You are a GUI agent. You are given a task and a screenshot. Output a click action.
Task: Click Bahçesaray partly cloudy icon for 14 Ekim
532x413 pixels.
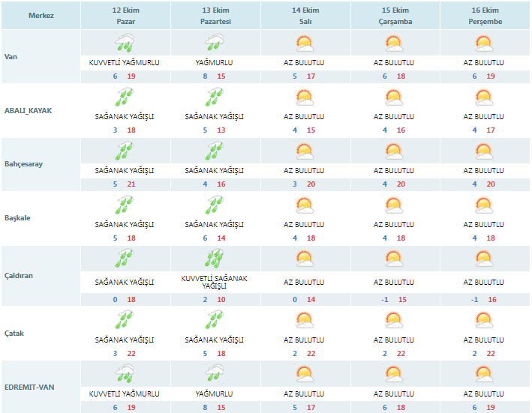pos(304,151)
